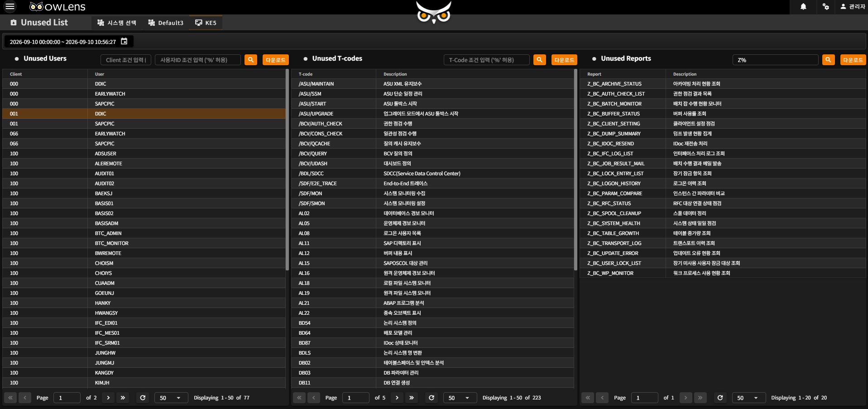Click the Unused T-codes vertical scrollbar
The width and height of the screenshot is (868, 409).
tap(576, 170)
